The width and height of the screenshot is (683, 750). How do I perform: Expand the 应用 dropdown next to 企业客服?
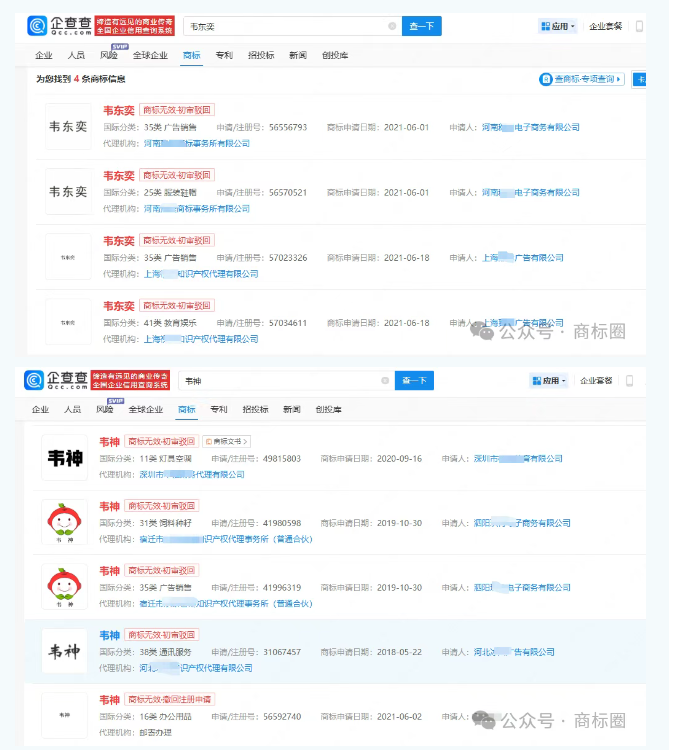click(x=549, y=381)
